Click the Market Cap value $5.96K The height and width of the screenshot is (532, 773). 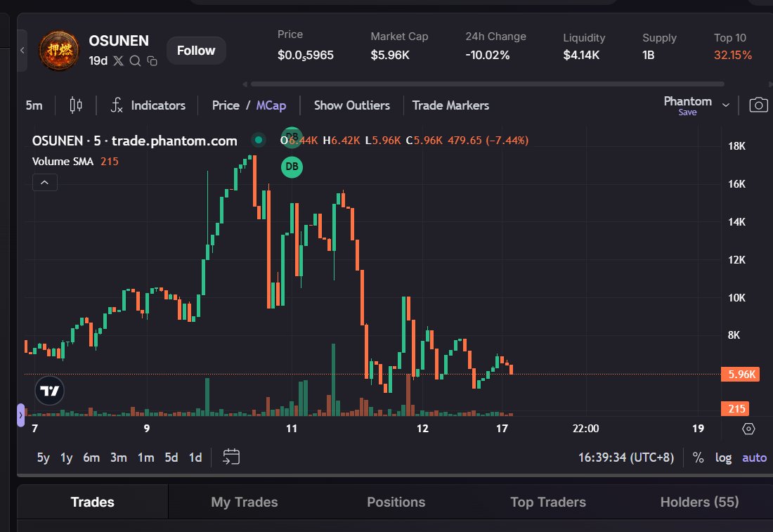[390, 56]
